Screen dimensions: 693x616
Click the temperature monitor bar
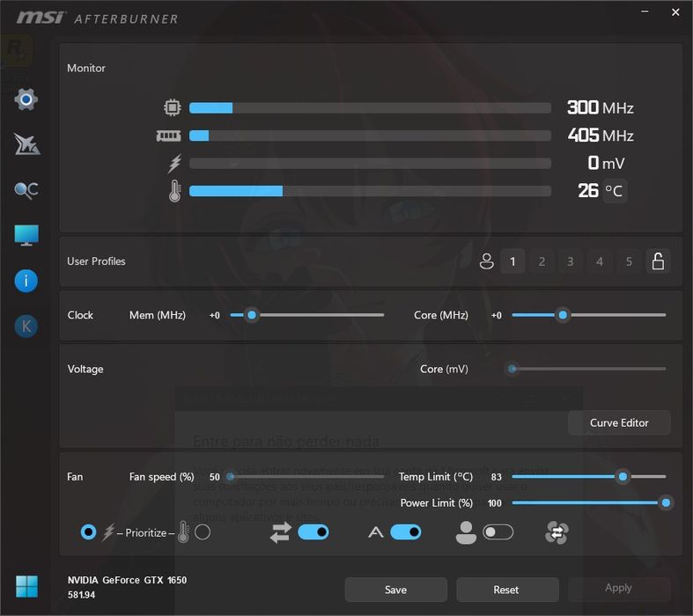click(x=370, y=191)
